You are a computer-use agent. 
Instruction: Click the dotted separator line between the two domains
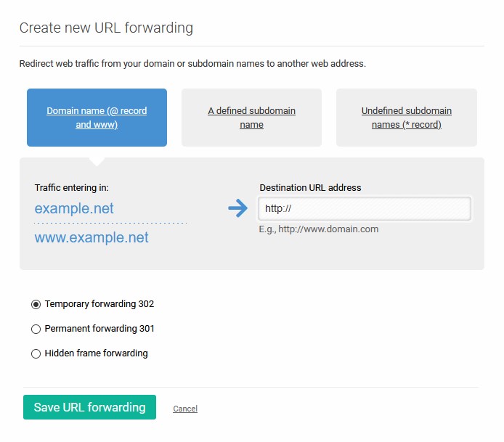[x=110, y=223]
